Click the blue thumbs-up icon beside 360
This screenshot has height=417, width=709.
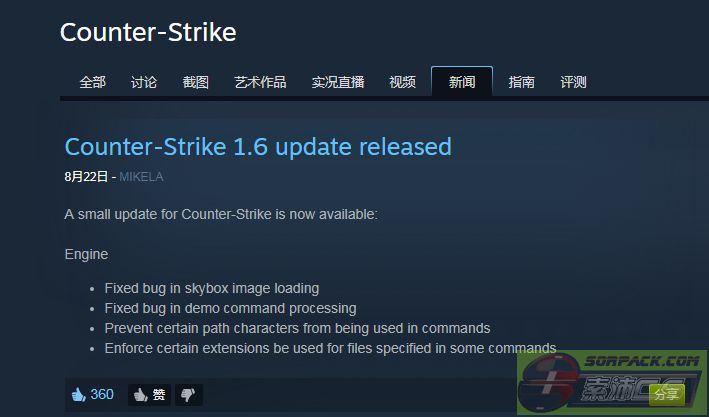click(79, 394)
